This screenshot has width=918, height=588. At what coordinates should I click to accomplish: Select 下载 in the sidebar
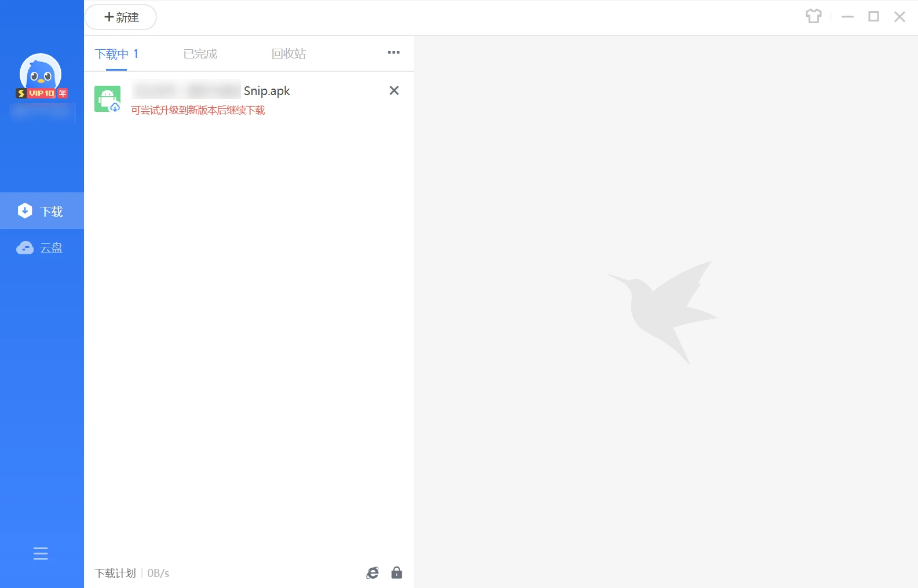click(42, 211)
